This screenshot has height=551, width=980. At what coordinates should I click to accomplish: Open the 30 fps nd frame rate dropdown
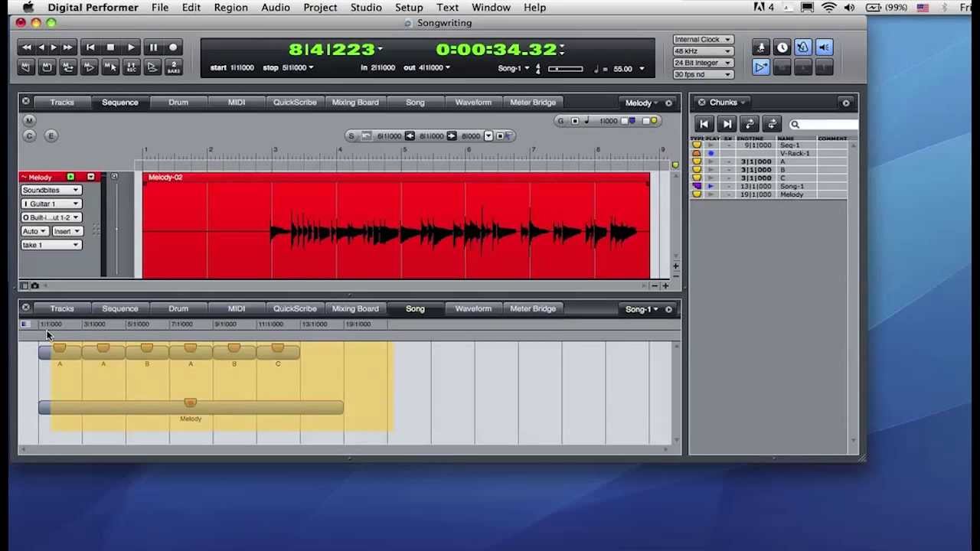point(703,74)
